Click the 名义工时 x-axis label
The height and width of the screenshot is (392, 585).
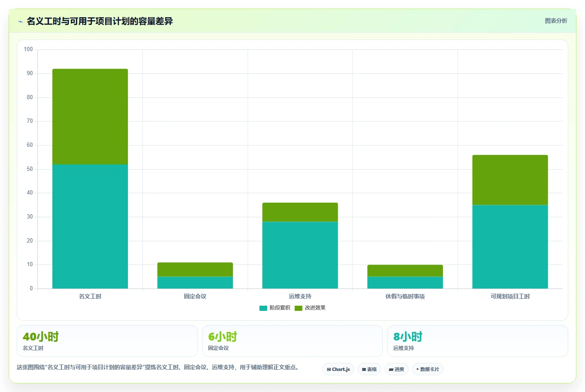tap(90, 296)
